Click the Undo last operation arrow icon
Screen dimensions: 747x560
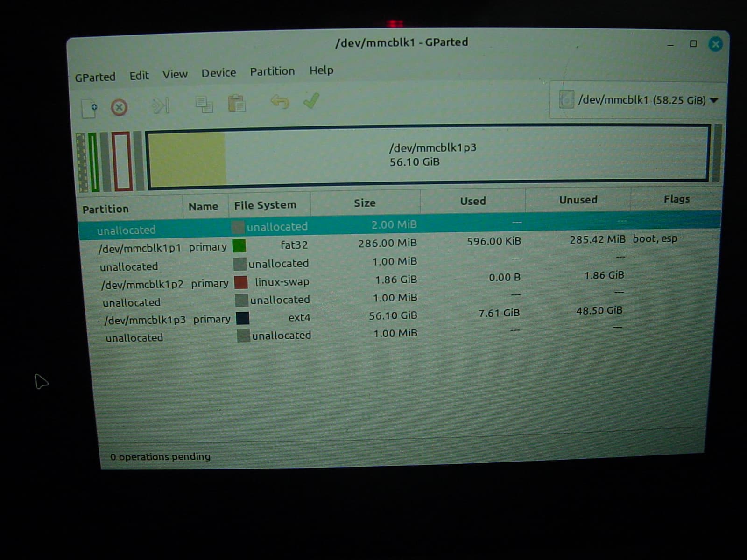point(280,101)
